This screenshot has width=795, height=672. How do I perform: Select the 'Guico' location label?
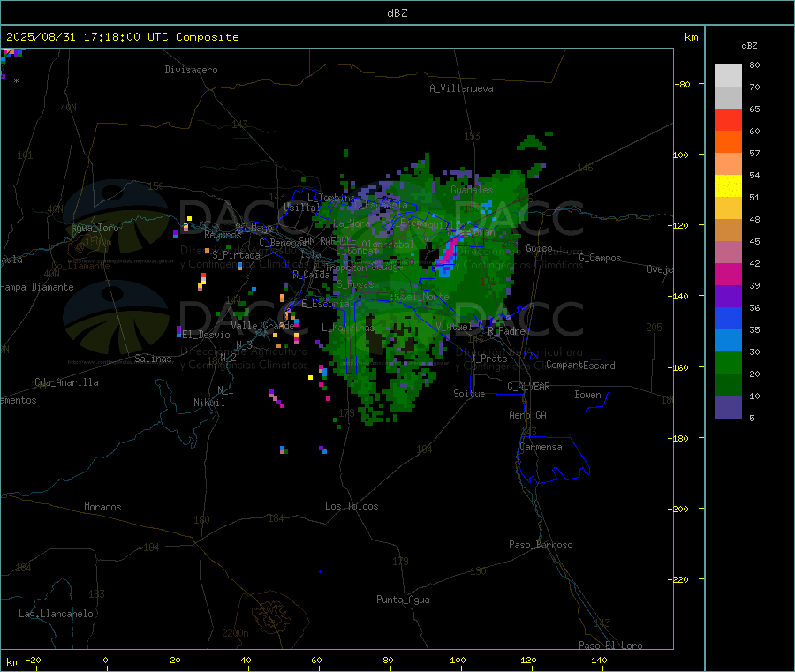pyautogui.click(x=539, y=248)
